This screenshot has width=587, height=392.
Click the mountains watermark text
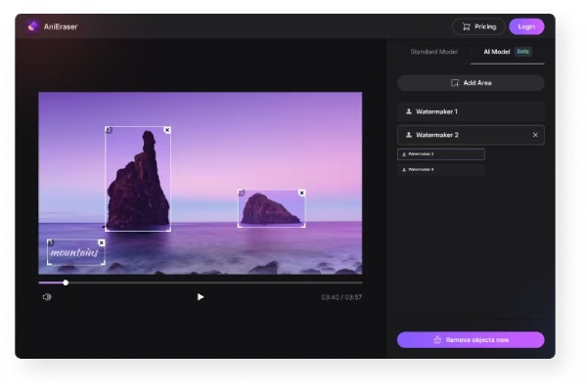coord(74,254)
